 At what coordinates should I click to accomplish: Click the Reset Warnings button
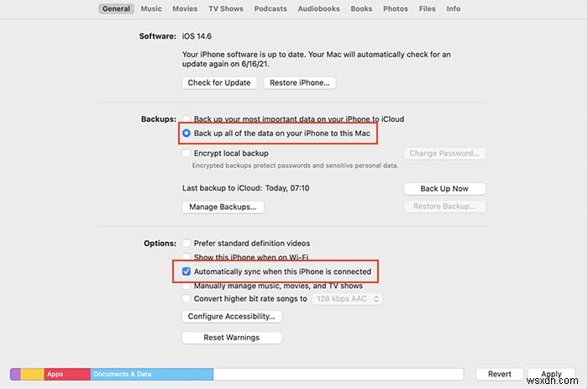tap(232, 338)
